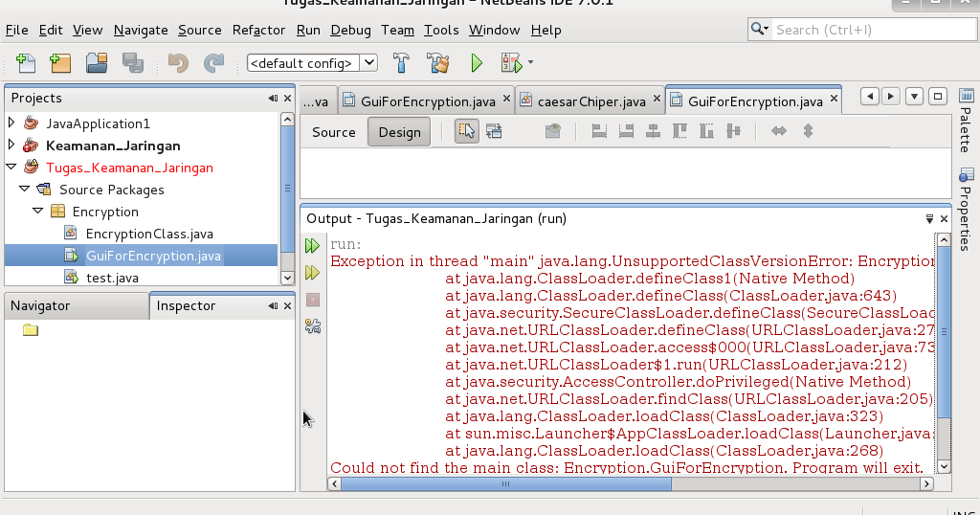Click the Save All toolbar icon
The width and height of the screenshot is (980, 515).
[132, 63]
